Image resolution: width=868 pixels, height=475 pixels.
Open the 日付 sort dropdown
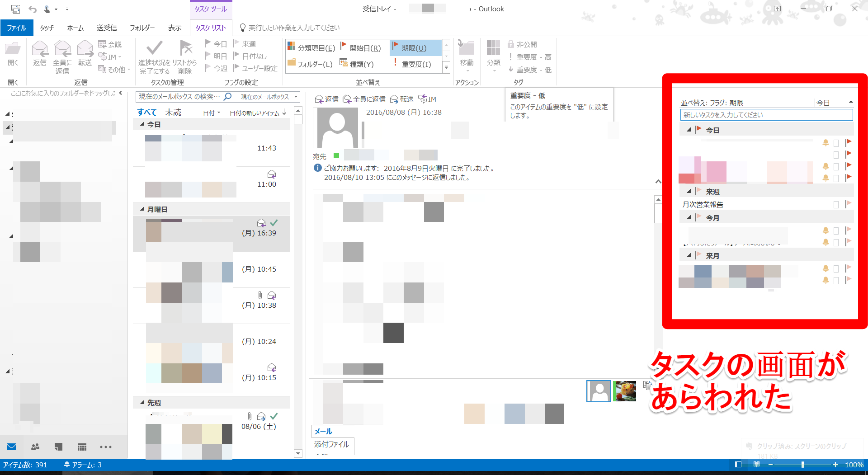tap(211, 113)
